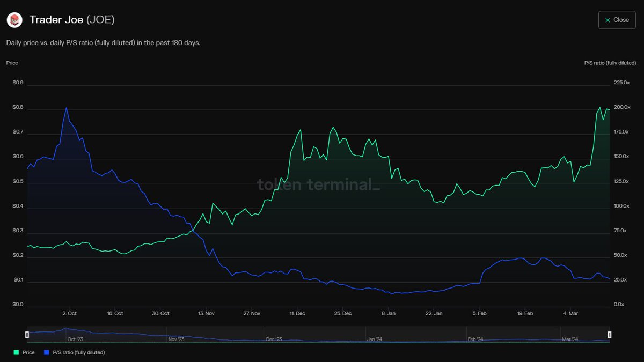
Task: Click the green Price legend swatch
Action: 16,352
